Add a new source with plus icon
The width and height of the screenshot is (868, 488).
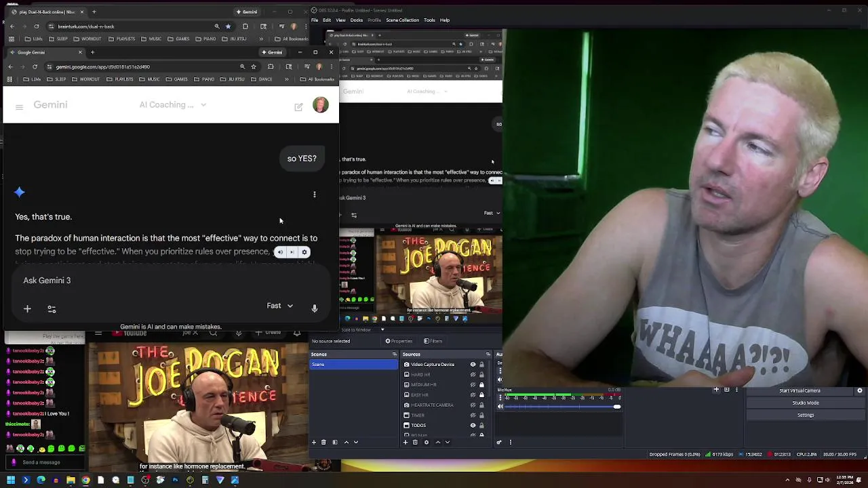406,442
